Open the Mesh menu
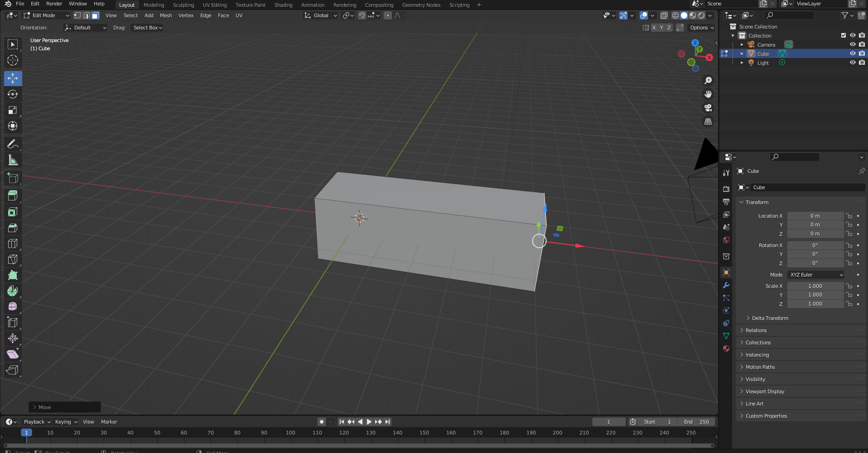 [x=166, y=15]
